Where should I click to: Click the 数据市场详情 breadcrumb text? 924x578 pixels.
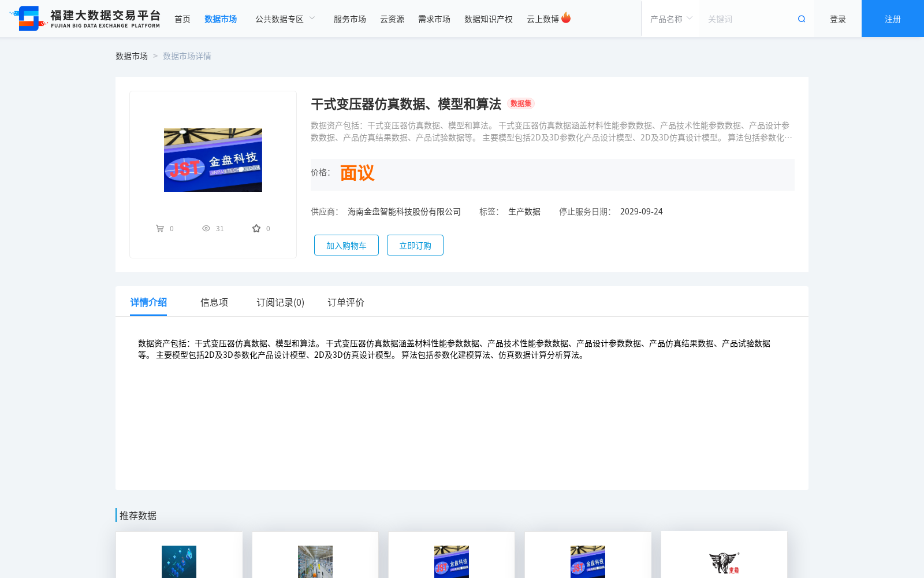click(187, 56)
